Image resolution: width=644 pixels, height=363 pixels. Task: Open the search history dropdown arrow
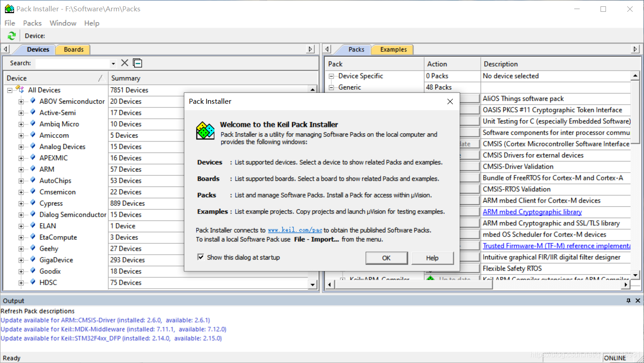pos(113,63)
